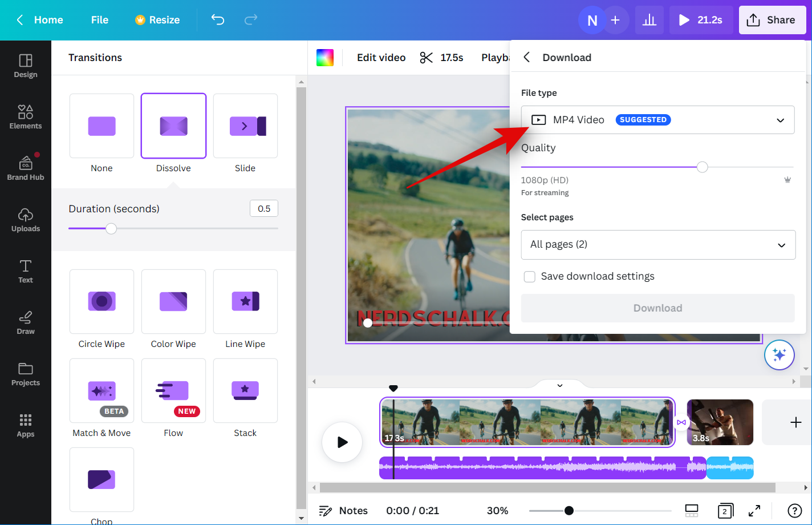The width and height of the screenshot is (812, 525).
Task: Open the Uploads panel
Action: coord(25,220)
